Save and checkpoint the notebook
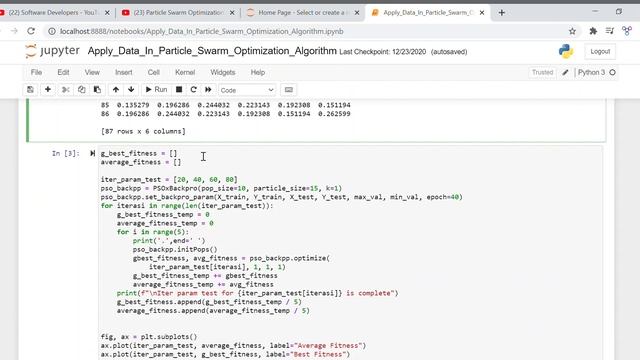 pos(30,89)
